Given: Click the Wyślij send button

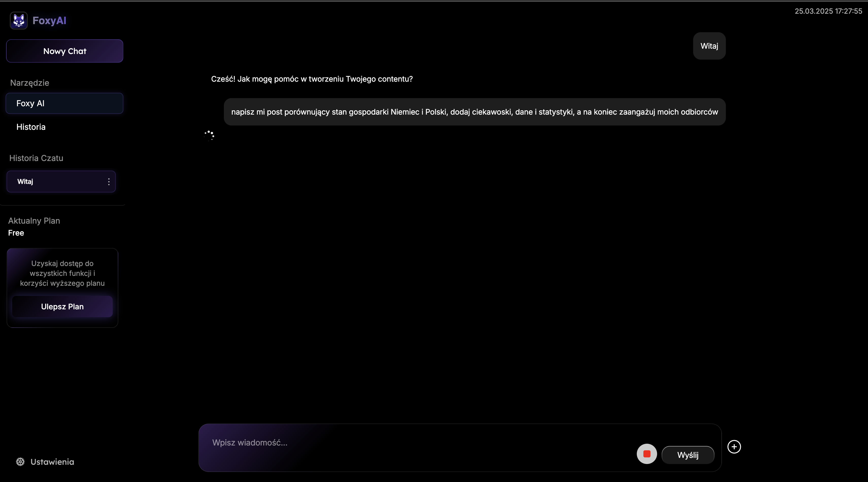Looking at the screenshot, I should (x=688, y=455).
